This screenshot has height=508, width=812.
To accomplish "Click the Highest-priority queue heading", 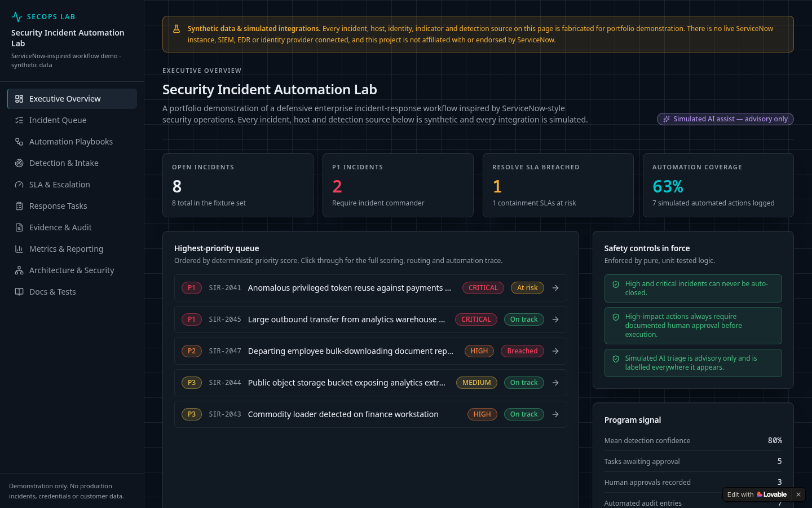I will (x=217, y=248).
